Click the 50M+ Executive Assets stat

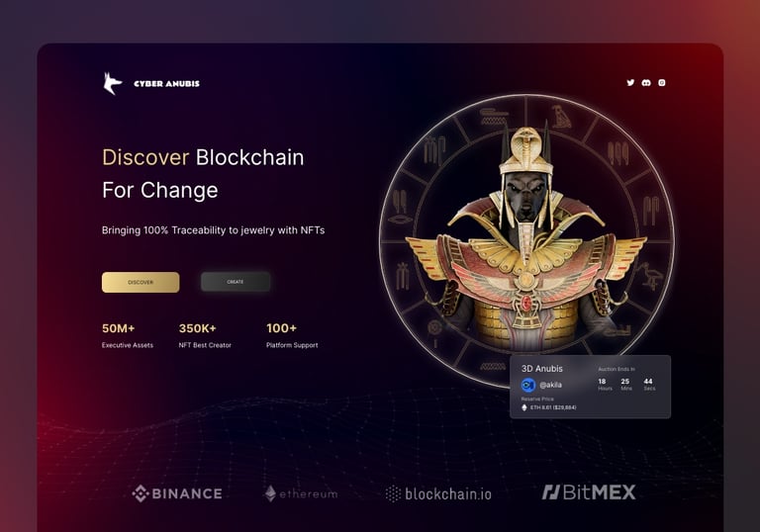tap(128, 335)
